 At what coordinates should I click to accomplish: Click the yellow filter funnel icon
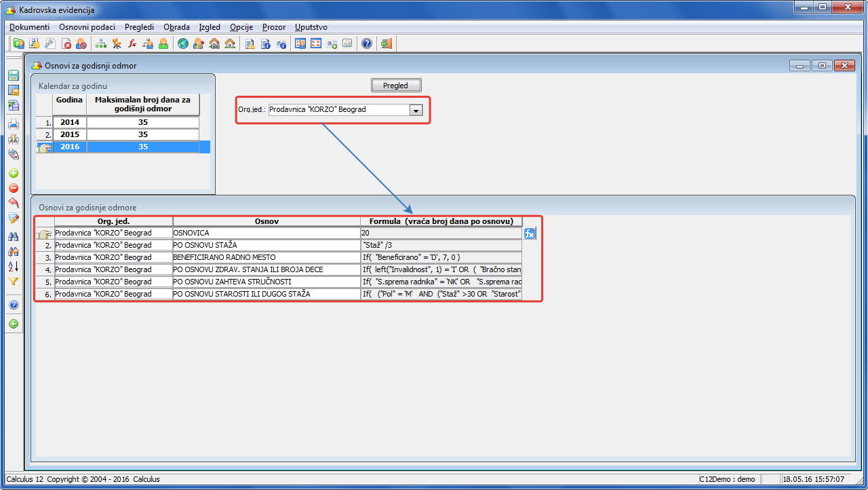pyautogui.click(x=14, y=281)
